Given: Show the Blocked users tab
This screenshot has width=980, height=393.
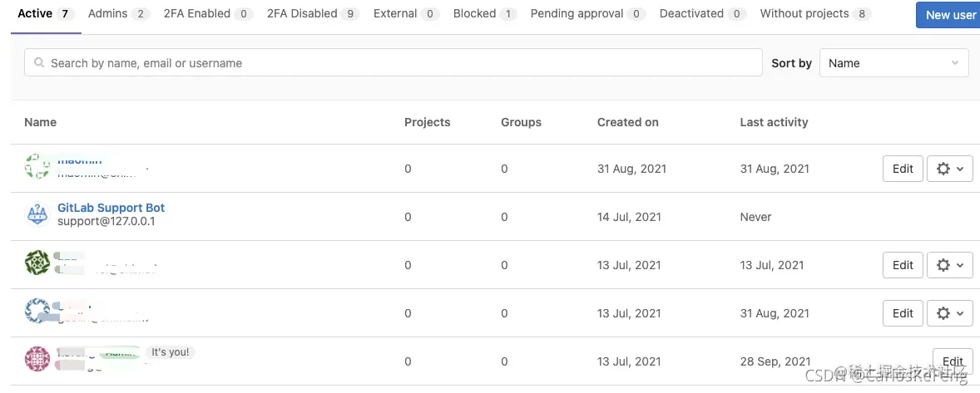Looking at the screenshot, I should point(484,14).
